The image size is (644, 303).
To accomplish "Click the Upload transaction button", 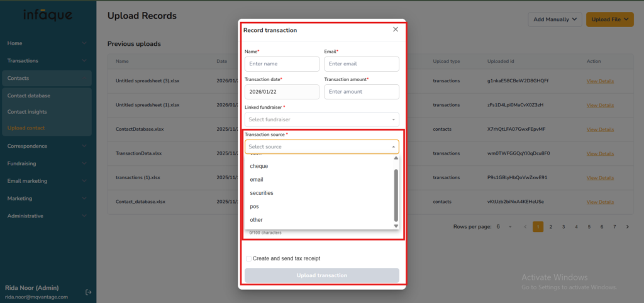I will coord(321,275).
